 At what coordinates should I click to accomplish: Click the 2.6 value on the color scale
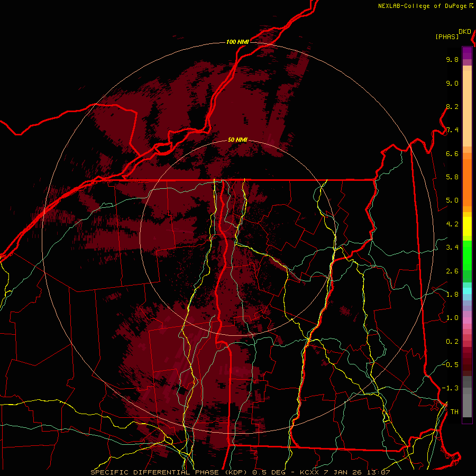(452, 271)
